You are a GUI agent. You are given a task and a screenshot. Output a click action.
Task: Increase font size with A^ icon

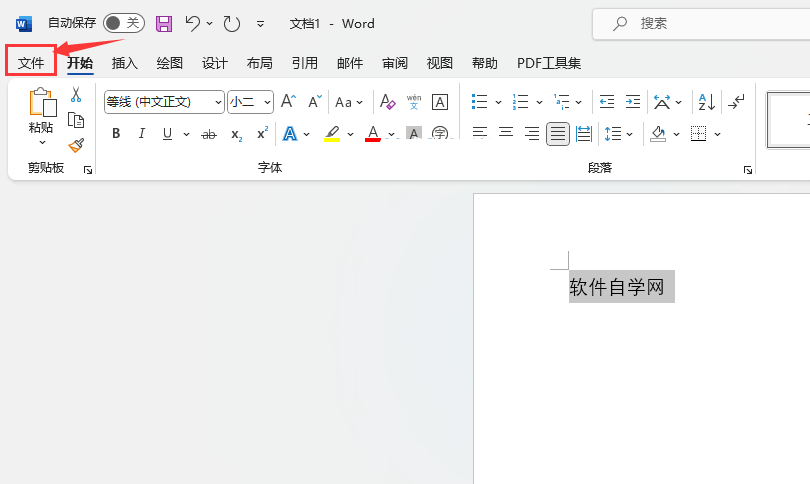(x=288, y=101)
